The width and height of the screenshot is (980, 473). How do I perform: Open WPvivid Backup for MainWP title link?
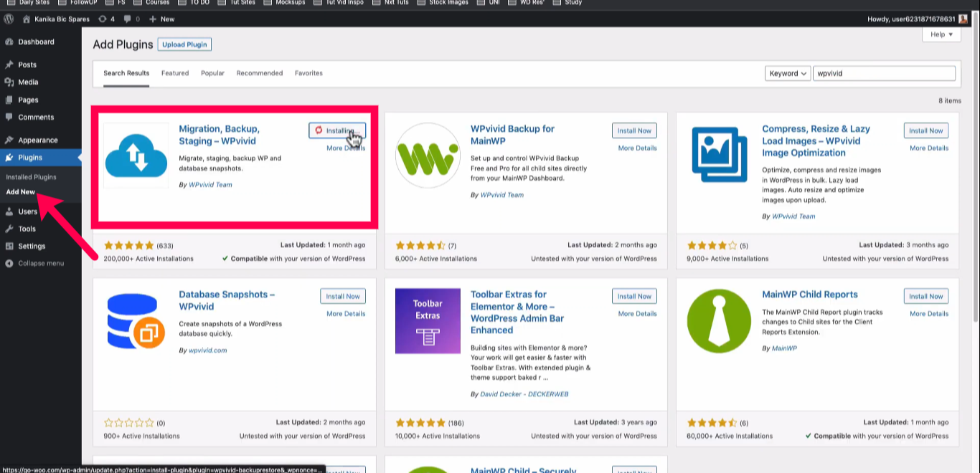click(x=512, y=135)
